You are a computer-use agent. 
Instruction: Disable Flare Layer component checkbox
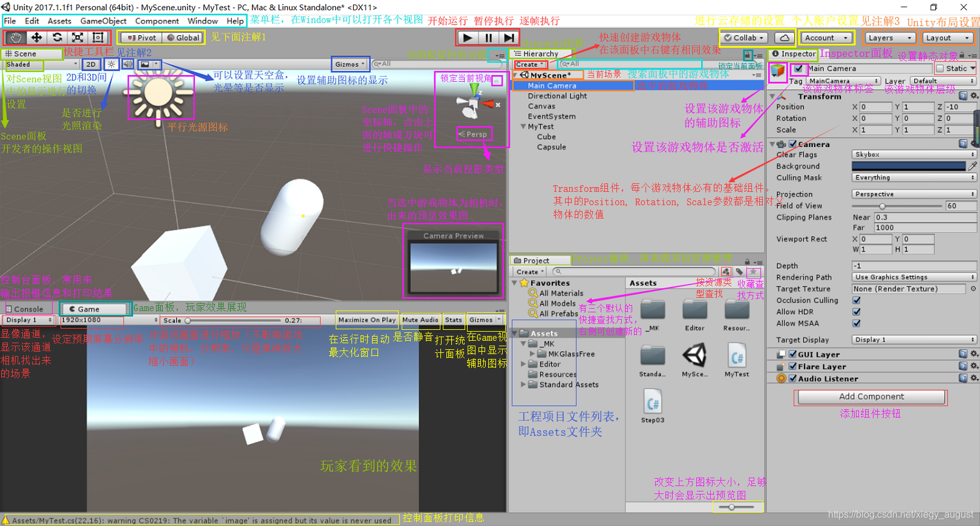click(x=792, y=366)
